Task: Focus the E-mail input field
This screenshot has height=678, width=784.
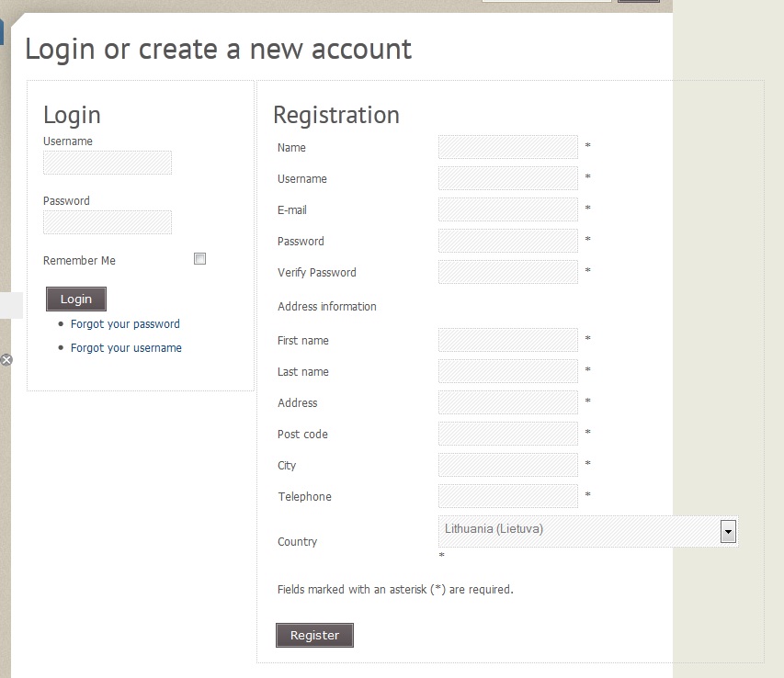Action: point(508,209)
